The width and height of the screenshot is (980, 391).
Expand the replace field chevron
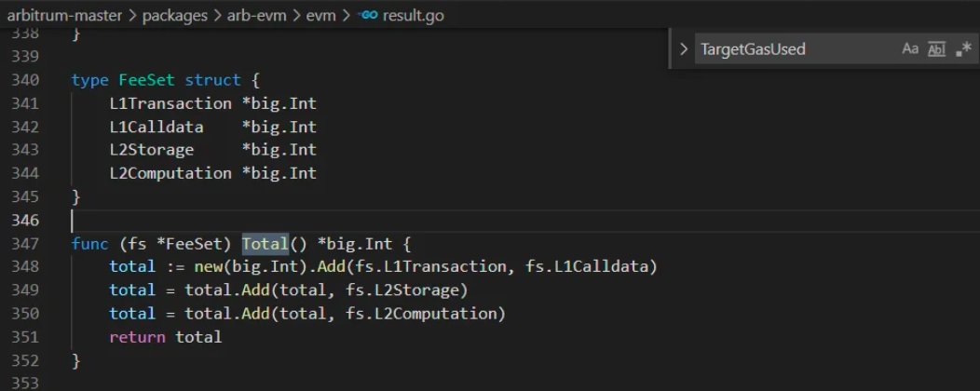(x=683, y=48)
